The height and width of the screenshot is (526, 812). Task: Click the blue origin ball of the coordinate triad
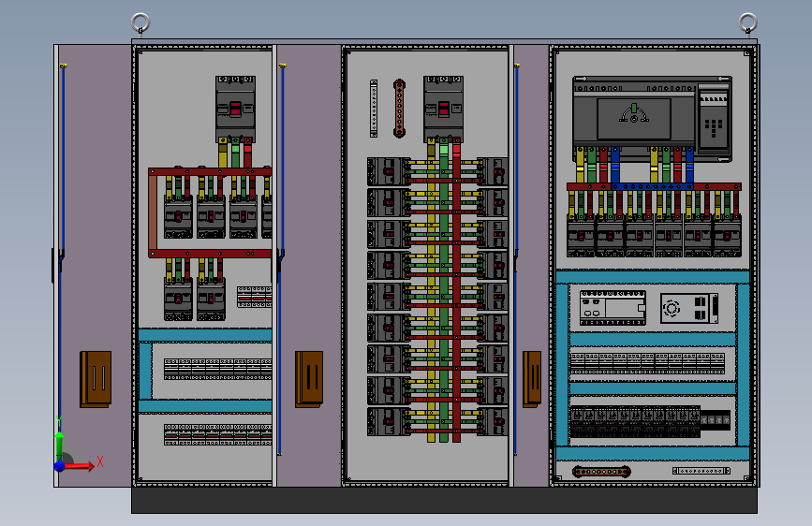60,466
